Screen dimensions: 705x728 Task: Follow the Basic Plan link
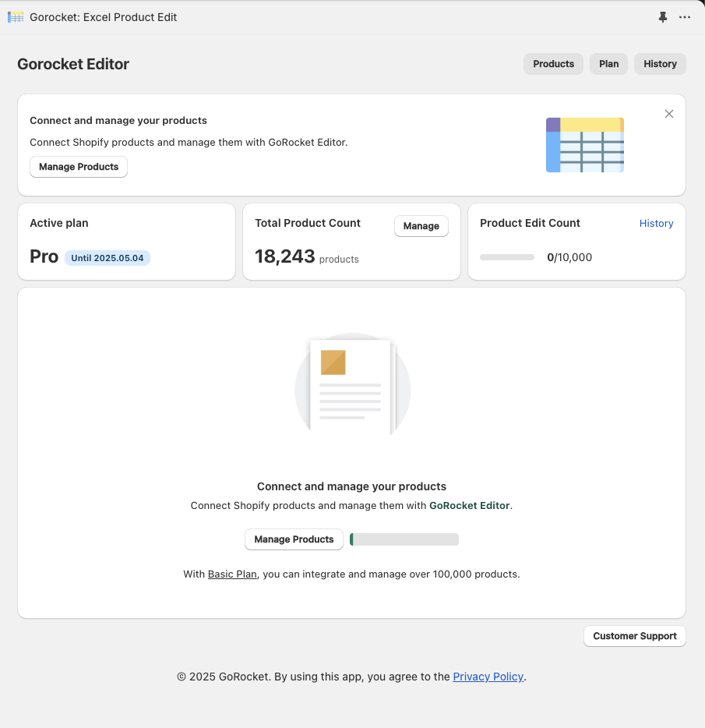232,574
